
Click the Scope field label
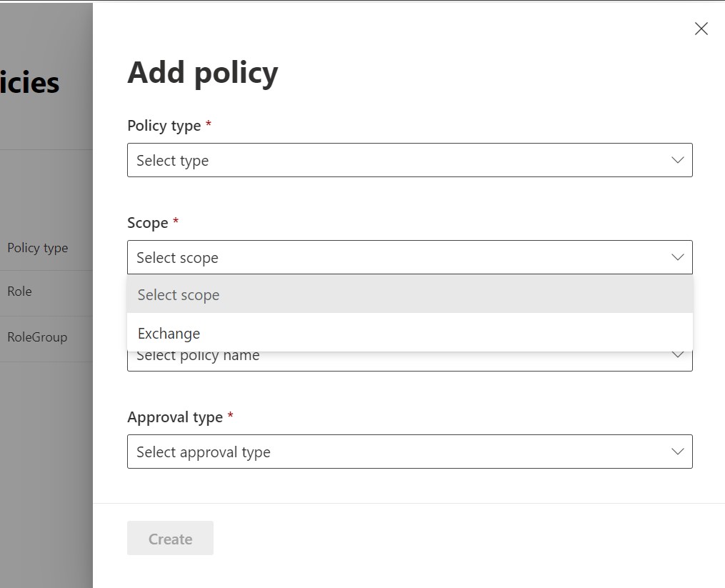tap(148, 223)
